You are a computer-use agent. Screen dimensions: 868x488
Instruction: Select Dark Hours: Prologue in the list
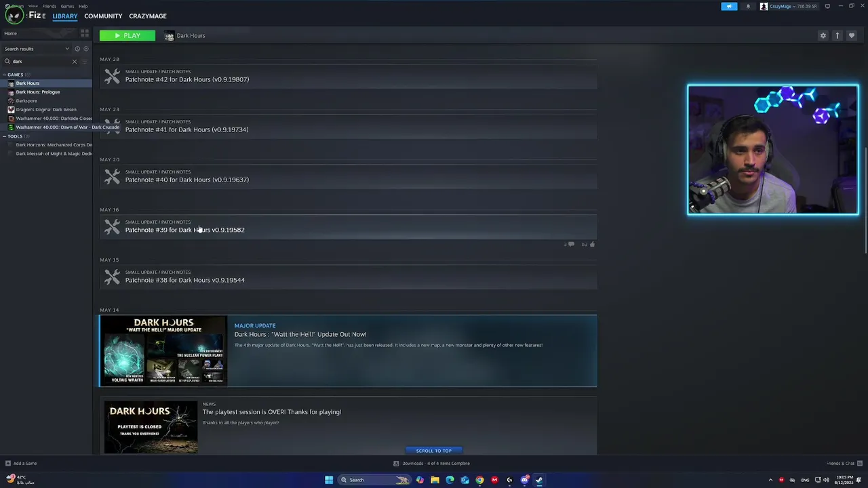point(46,92)
